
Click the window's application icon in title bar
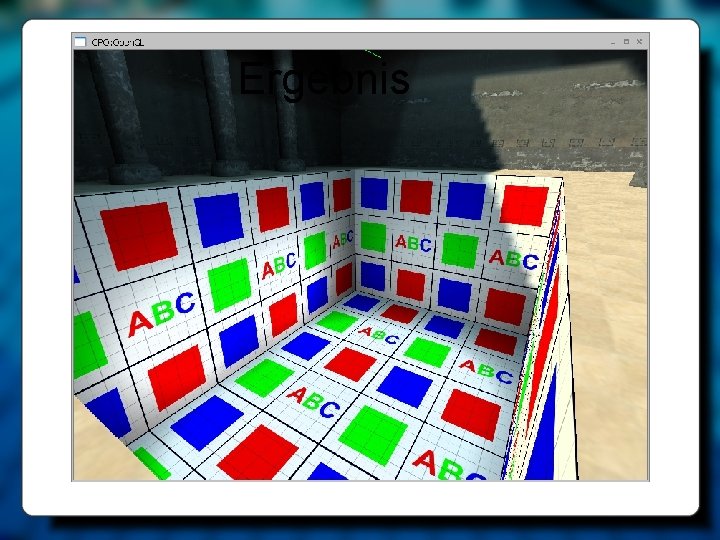point(80,42)
